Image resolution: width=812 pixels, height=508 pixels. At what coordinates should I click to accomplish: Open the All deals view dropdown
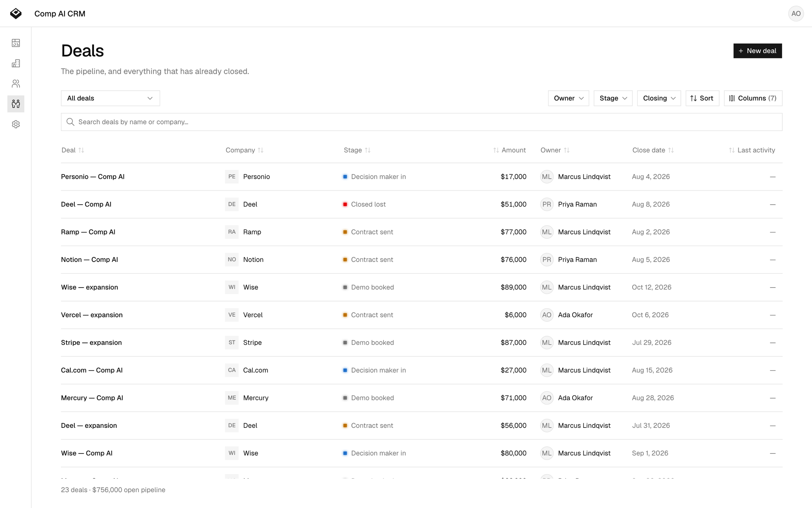[111, 98]
